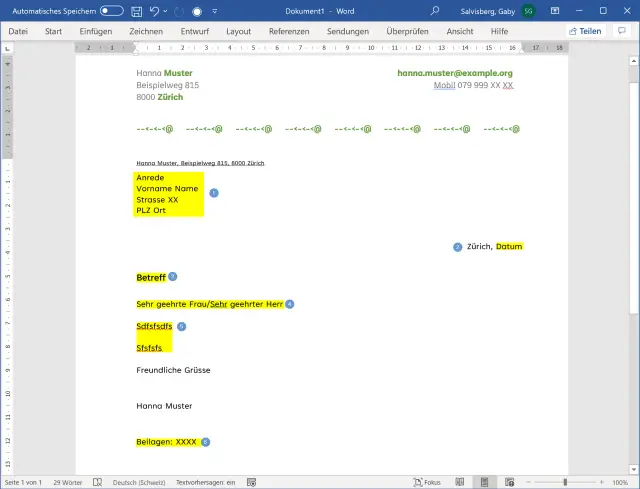Toggle Fokus mode in status bar
Image resolution: width=640 pixels, height=489 pixels.
427,482
